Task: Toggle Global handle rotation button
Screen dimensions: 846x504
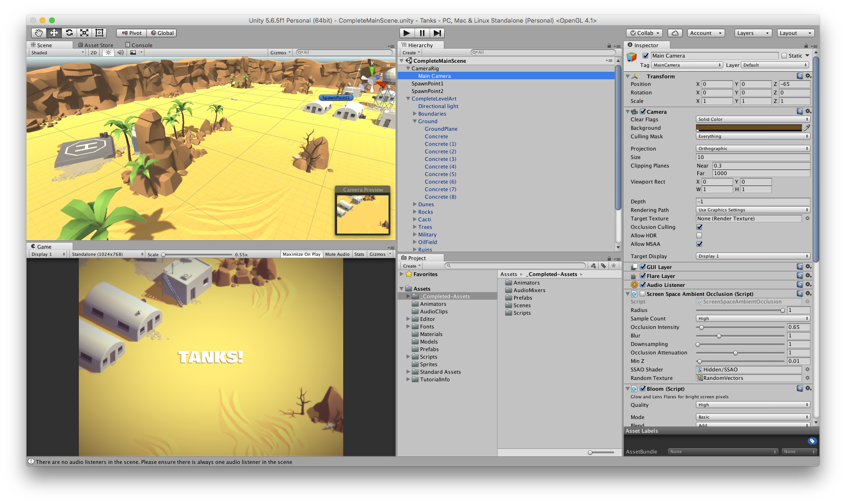Action: coord(162,33)
